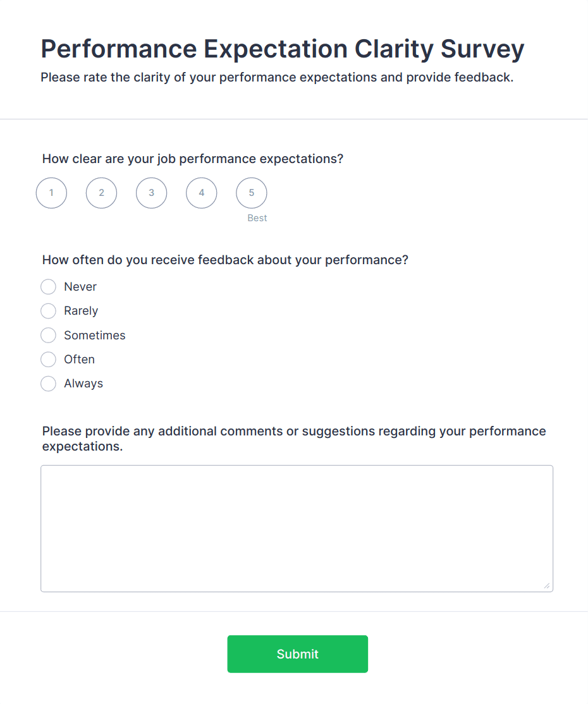Select rating 4 on the clarity scale
Image resolution: width=588 pixels, height=704 pixels.
point(201,193)
